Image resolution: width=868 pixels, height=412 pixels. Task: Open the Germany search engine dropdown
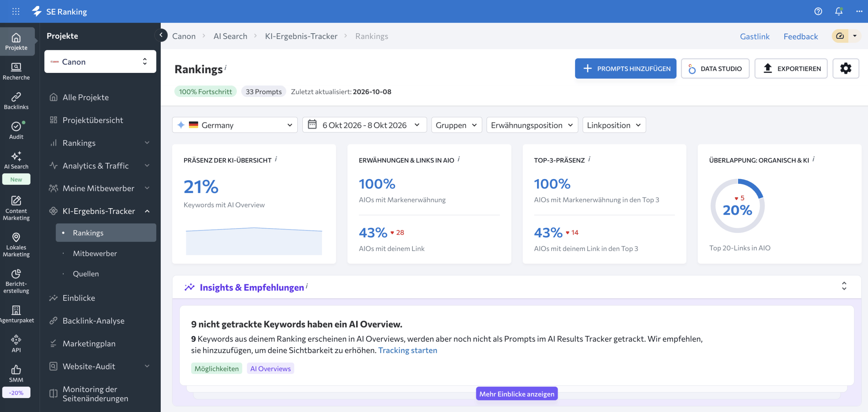[x=235, y=125]
